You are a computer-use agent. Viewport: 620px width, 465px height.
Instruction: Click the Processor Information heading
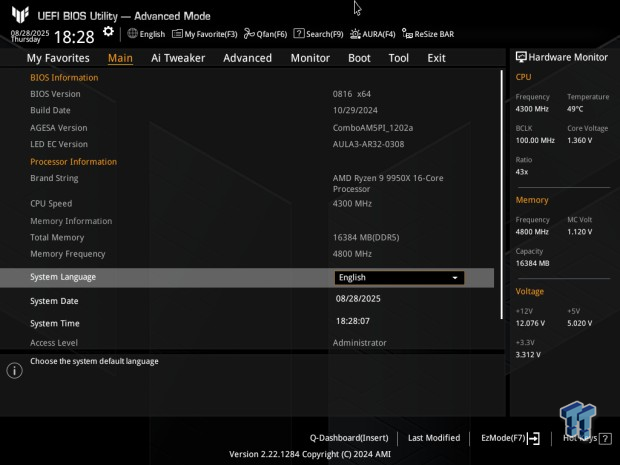(x=74, y=162)
